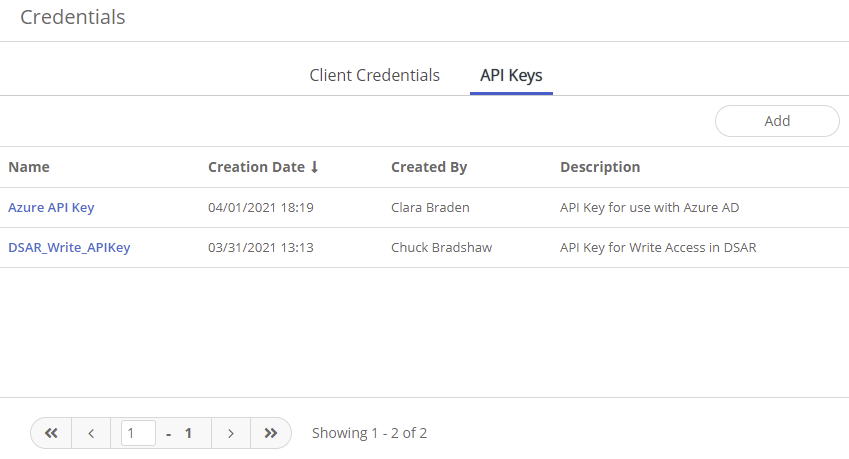
Task: Select the 03/31/2021 13:13 date cell
Action: (260, 247)
